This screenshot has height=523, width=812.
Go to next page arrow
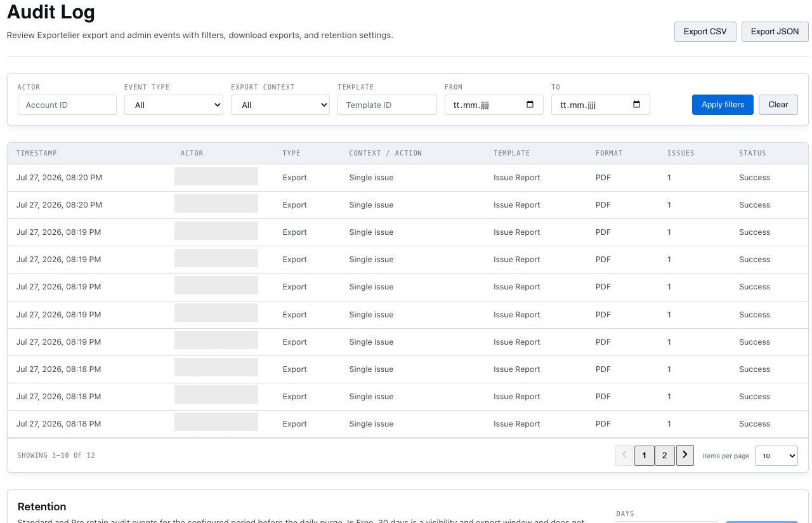click(685, 455)
